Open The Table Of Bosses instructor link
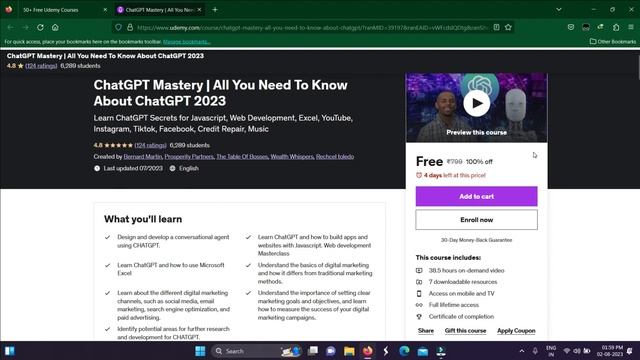This screenshot has width=640, height=360. pos(242,157)
